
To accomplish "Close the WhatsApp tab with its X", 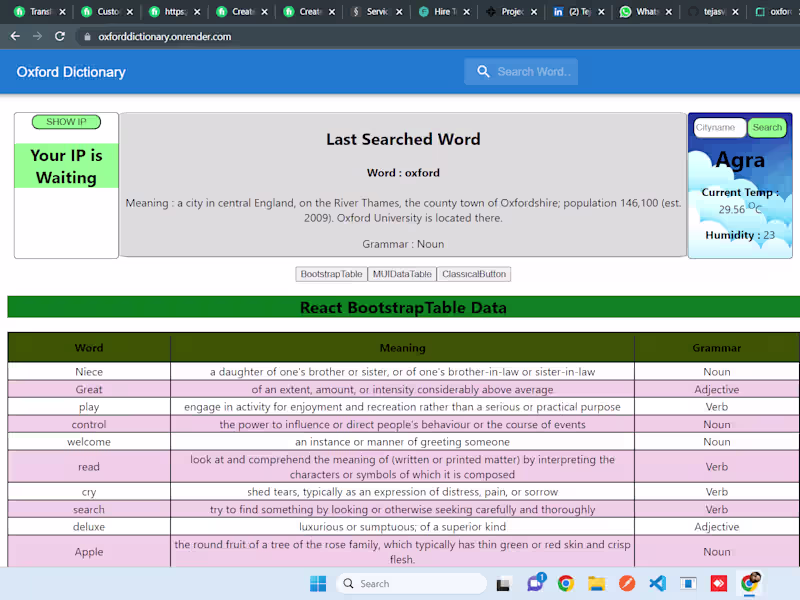I will point(668,12).
